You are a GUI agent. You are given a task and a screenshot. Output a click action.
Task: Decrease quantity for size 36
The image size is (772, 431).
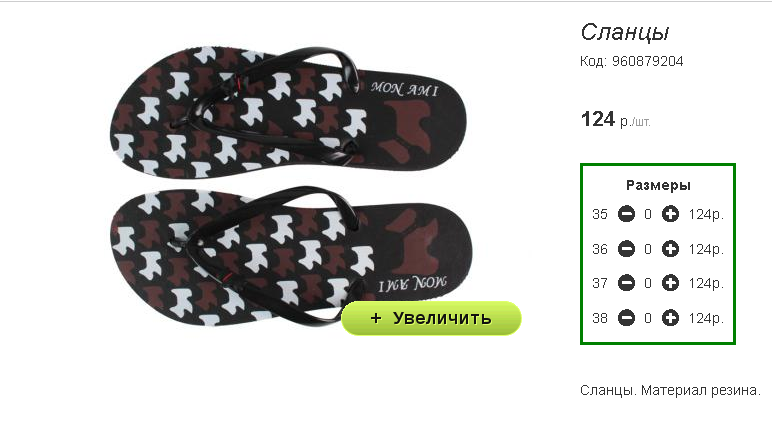(626, 249)
